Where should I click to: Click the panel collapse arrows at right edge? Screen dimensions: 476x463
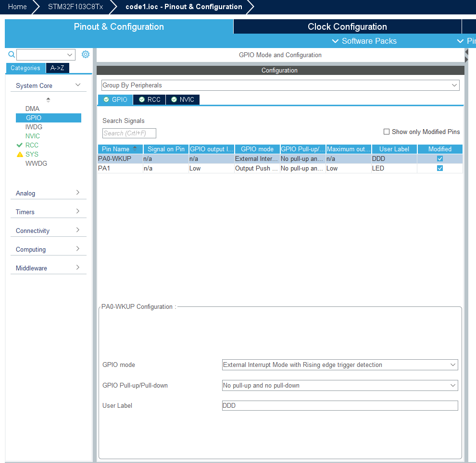466,56
